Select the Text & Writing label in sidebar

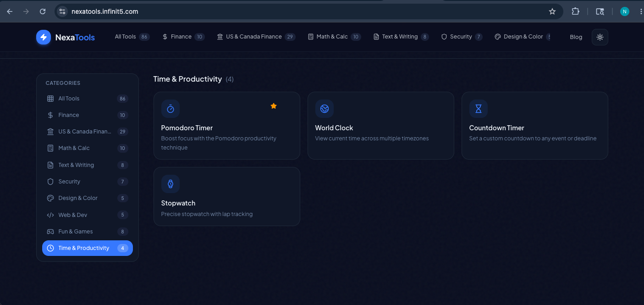tap(76, 165)
